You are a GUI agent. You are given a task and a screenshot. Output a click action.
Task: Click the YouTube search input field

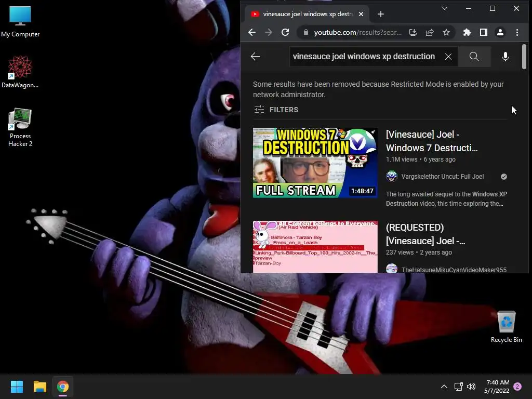(x=364, y=56)
